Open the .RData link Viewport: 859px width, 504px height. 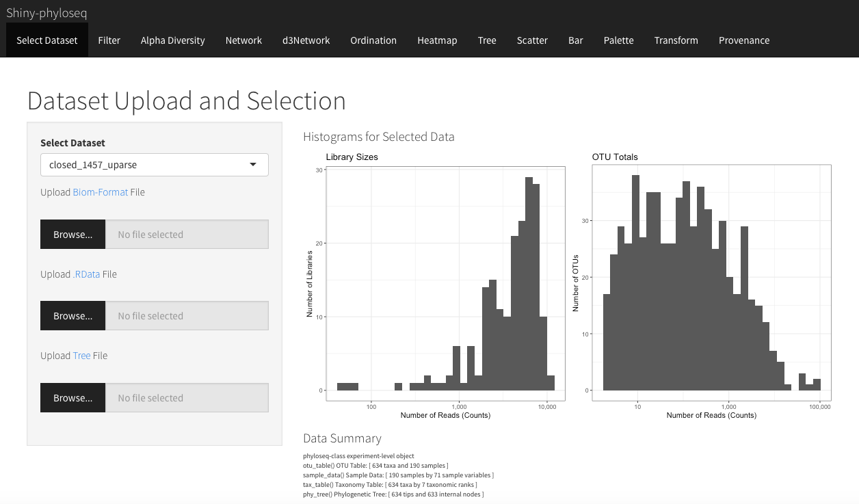pyautogui.click(x=86, y=274)
